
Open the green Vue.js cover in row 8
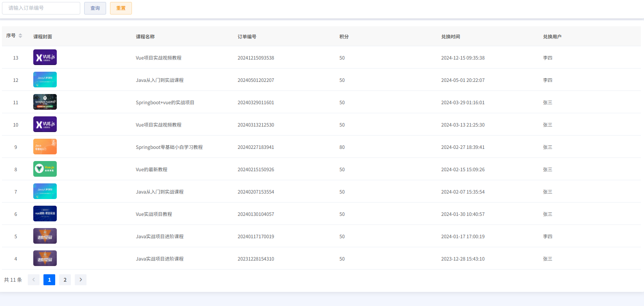(x=45, y=169)
